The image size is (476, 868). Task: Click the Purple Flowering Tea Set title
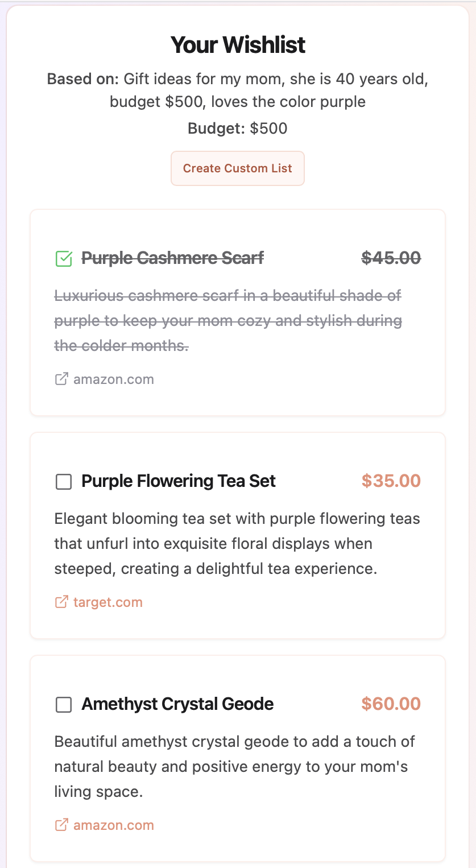click(x=178, y=481)
